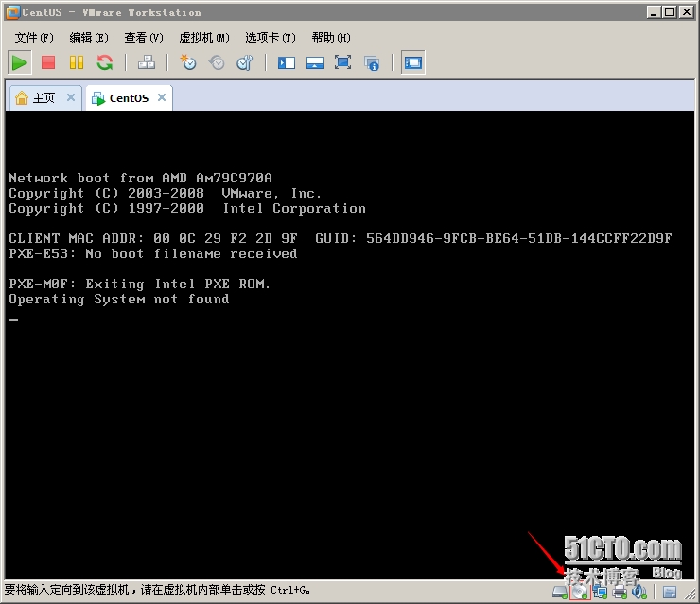Close the VMware Workstation window

pyautogui.click(x=686, y=12)
